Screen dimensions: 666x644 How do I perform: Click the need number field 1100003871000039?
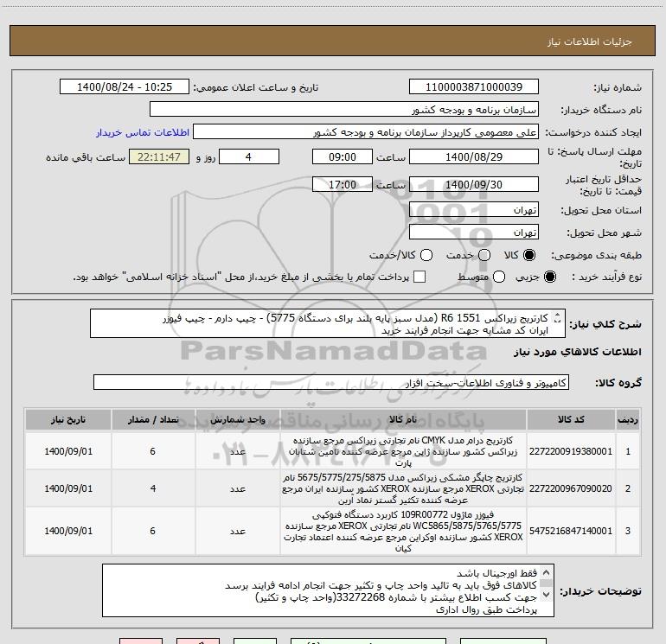pos(474,87)
